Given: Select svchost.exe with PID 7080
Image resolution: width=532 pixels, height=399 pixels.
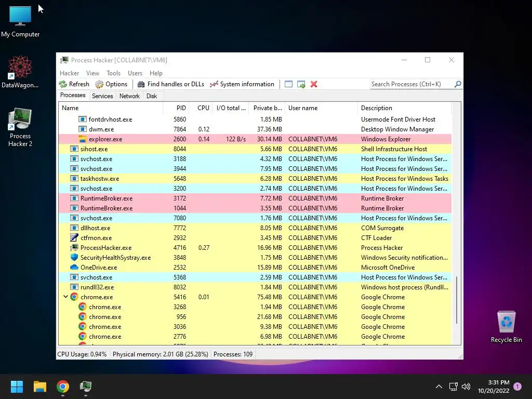Looking at the screenshot, I should tap(255, 218).
